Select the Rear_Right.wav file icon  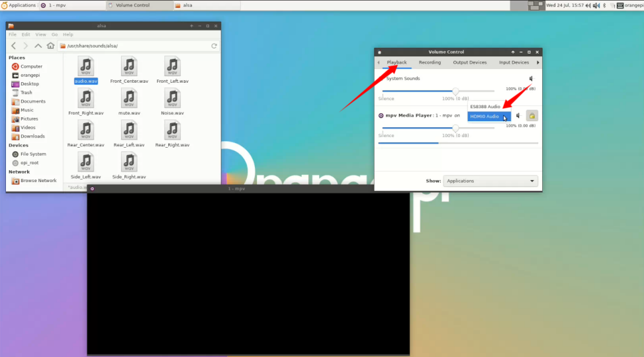172,130
